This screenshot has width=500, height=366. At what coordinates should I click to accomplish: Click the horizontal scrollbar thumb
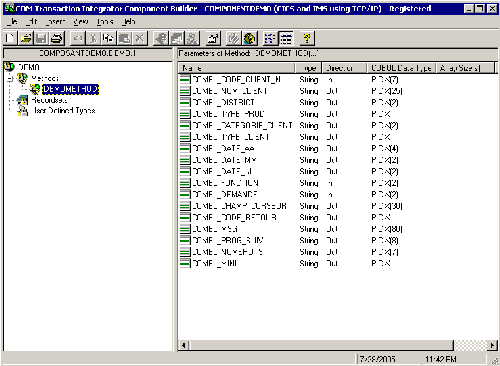coord(321,345)
